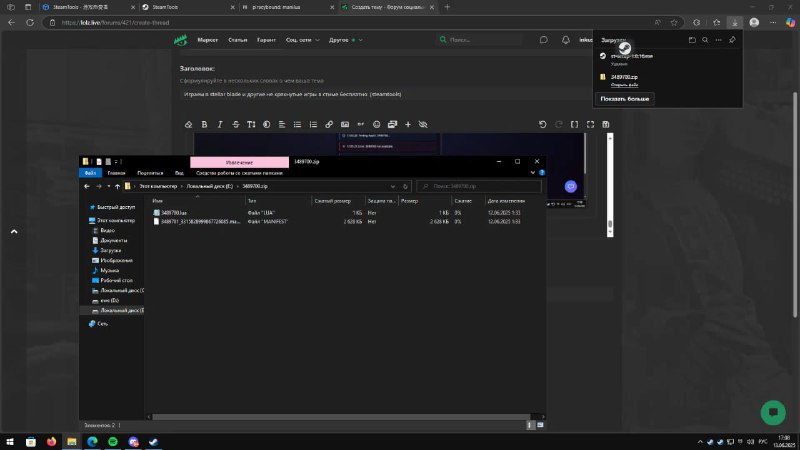Toggle fullscreen mode of the editor

point(591,124)
